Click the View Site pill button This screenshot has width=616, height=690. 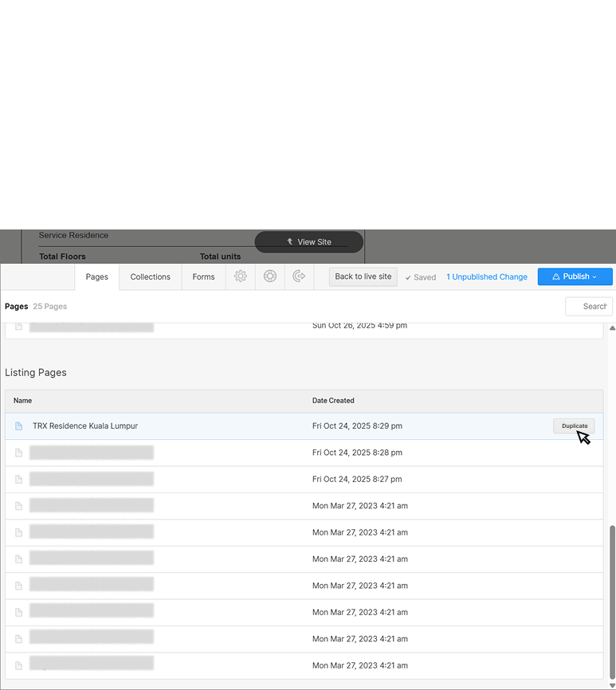(x=309, y=242)
